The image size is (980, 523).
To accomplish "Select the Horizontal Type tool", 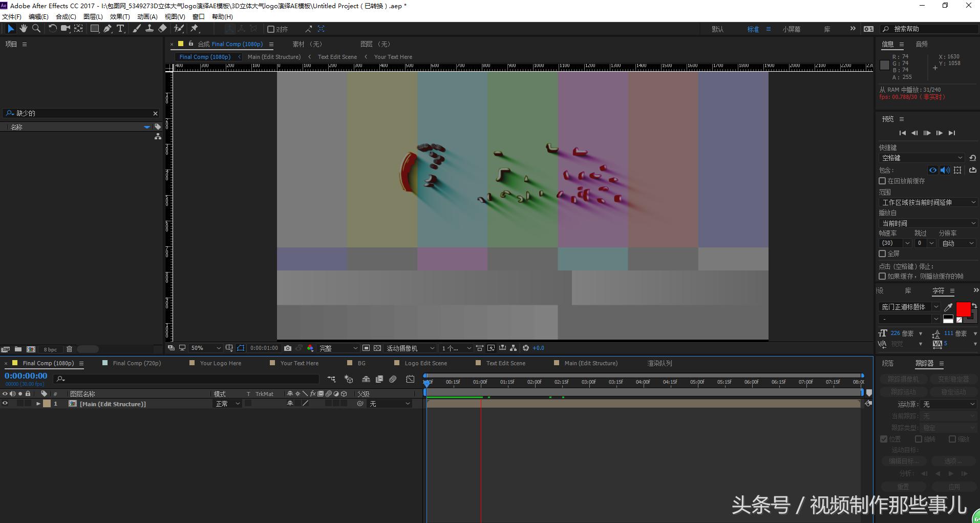I will [120, 29].
